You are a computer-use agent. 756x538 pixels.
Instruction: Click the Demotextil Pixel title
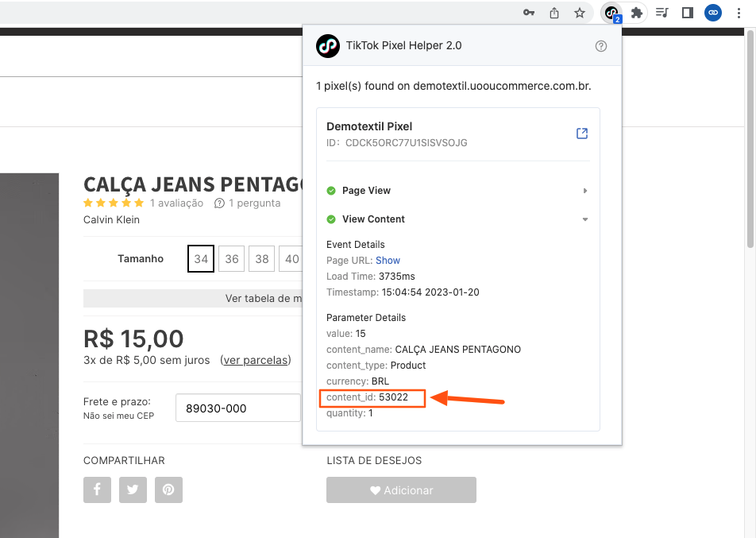[369, 126]
